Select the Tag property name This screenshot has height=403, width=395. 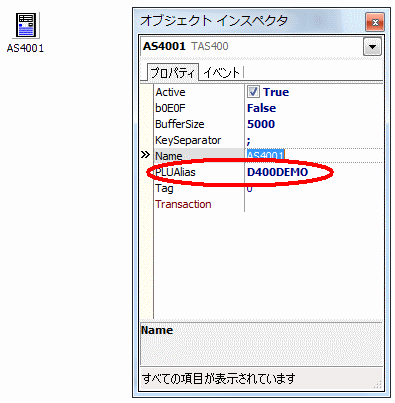click(164, 188)
